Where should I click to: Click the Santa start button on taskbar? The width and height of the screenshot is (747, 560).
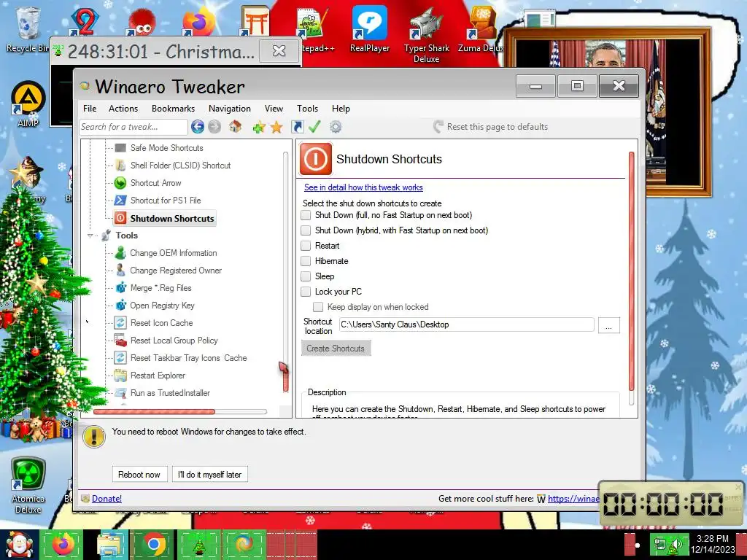[x=19, y=545]
